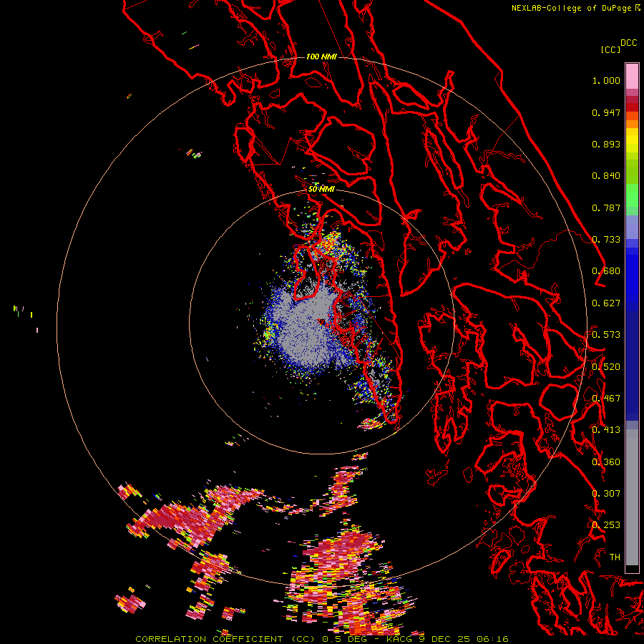Click the 0.680 scale value
This screenshot has width=644, height=644.
pos(606,271)
